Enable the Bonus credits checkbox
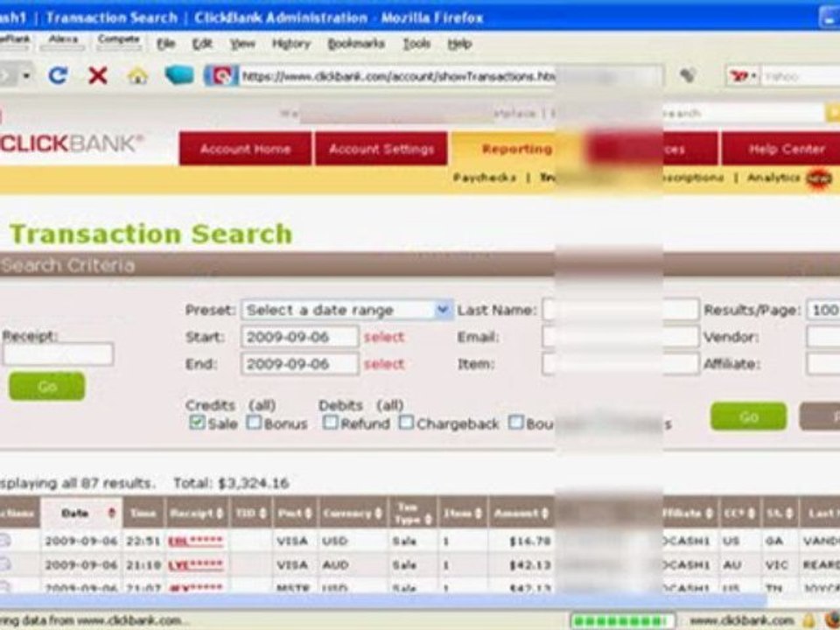Image resolution: width=840 pixels, height=630 pixels. pos(254,422)
